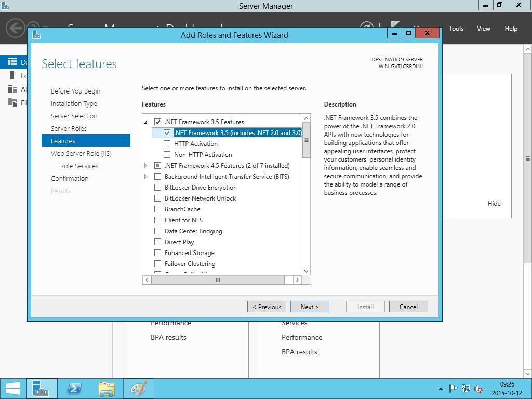Click the Server Manager back arrow
The width and height of the screenshot is (532, 399).
click(x=15, y=28)
